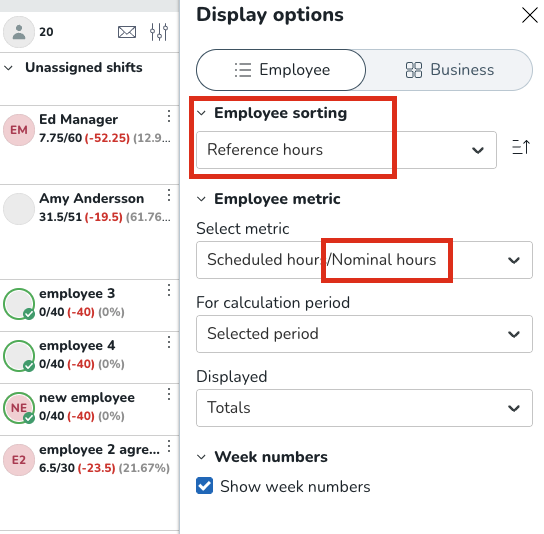The image size is (544, 534).
Task: Open the Reference hours sorting dropdown
Action: [346, 150]
